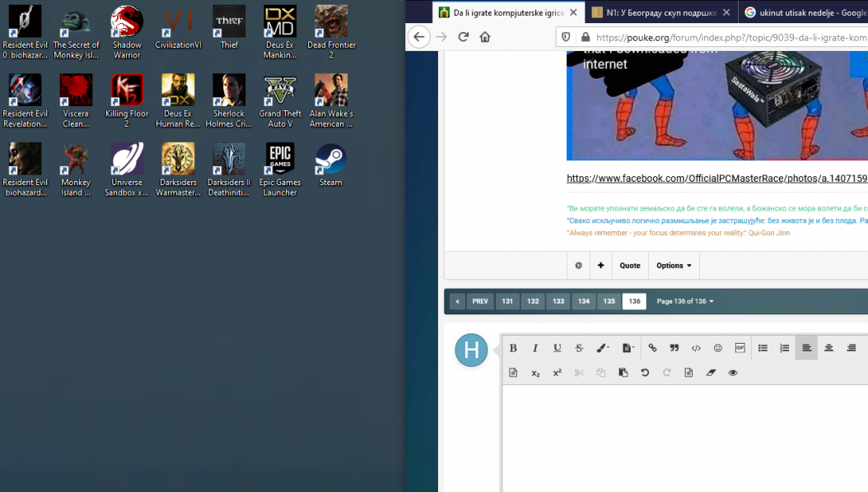Select the Dead Frontier 2 desktop icon
This screenshot has height=492, width=868.
[331, 32]
